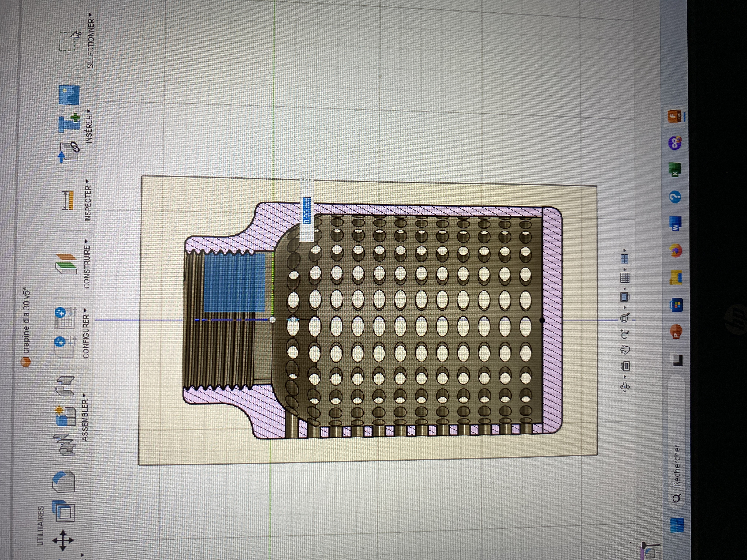Click the Select tool dashed-box cursor icon

coord(70,41)
